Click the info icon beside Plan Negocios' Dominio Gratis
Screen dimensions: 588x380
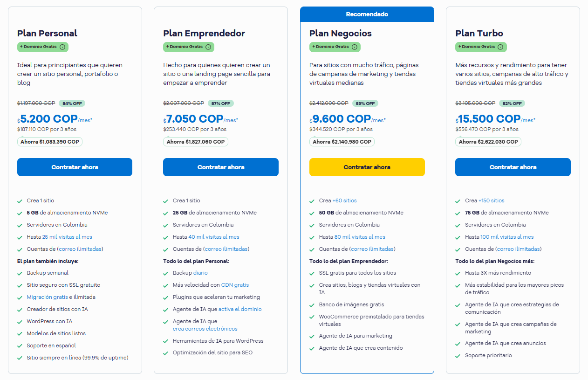pos(355,47)
